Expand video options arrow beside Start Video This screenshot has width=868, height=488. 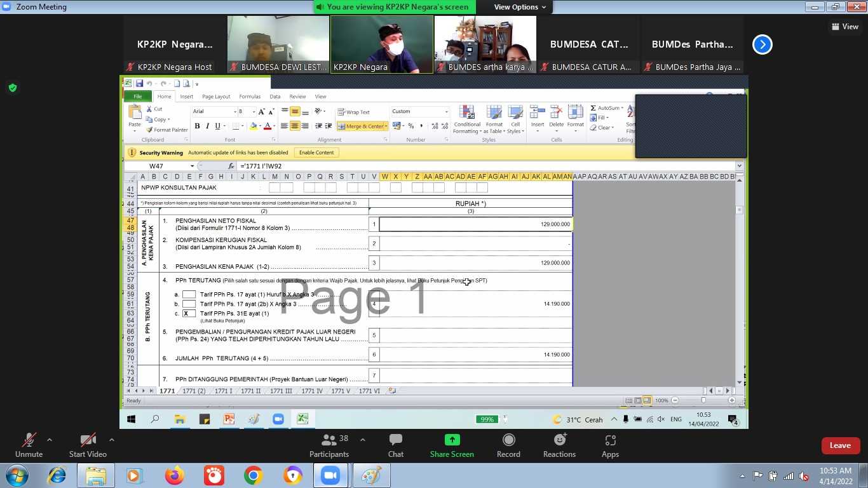(x=112, y=440)
